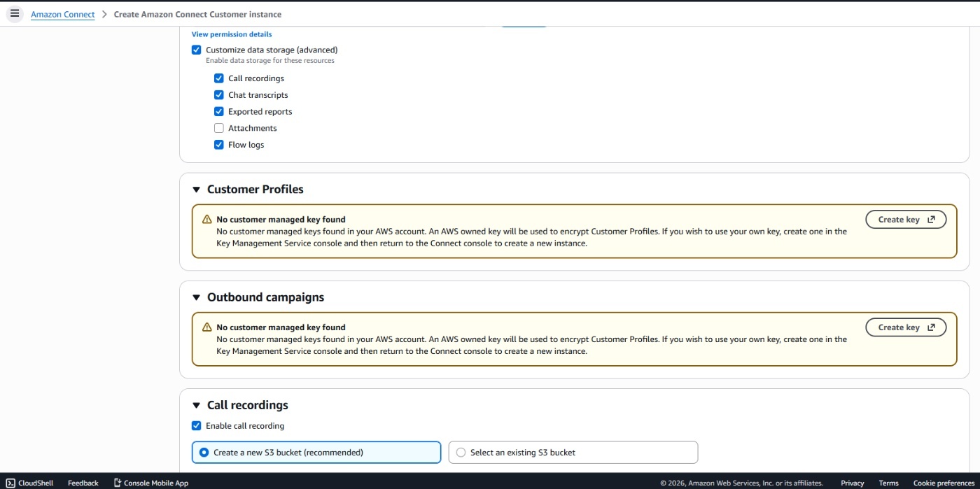980x489 pixels.
Task: Click warning icon in Customer Profiles alert
Action: point(206,219)
